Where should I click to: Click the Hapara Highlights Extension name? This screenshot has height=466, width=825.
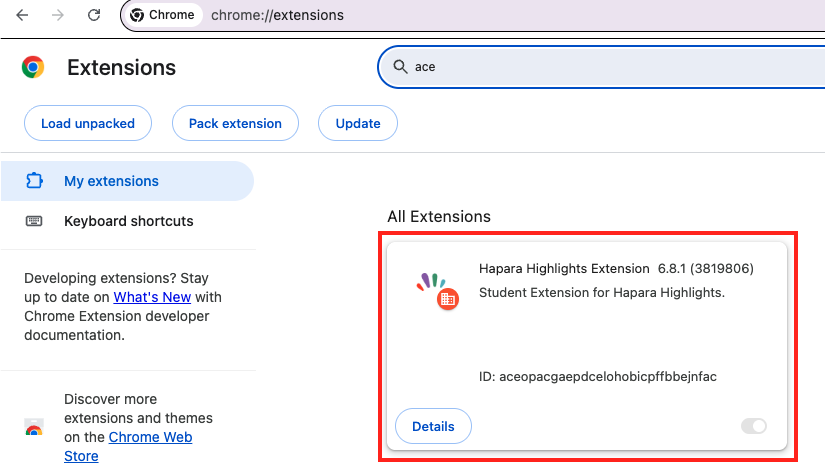point(564,269)
